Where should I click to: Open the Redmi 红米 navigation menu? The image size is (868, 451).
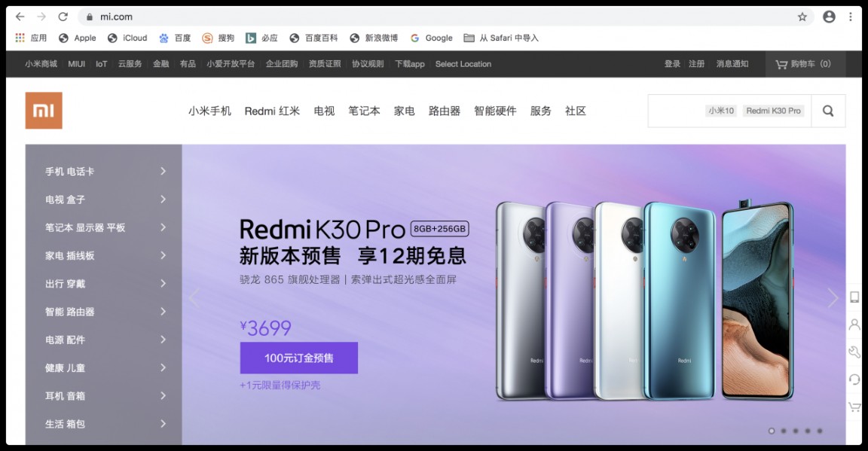[272, 111]
